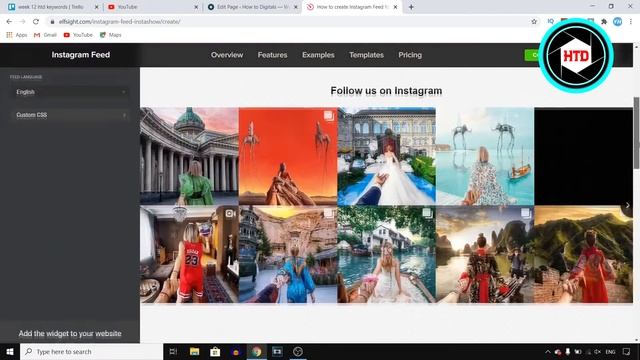
Task: Click the carousel icon on the red elephants photo
Action: click(329, 116)
